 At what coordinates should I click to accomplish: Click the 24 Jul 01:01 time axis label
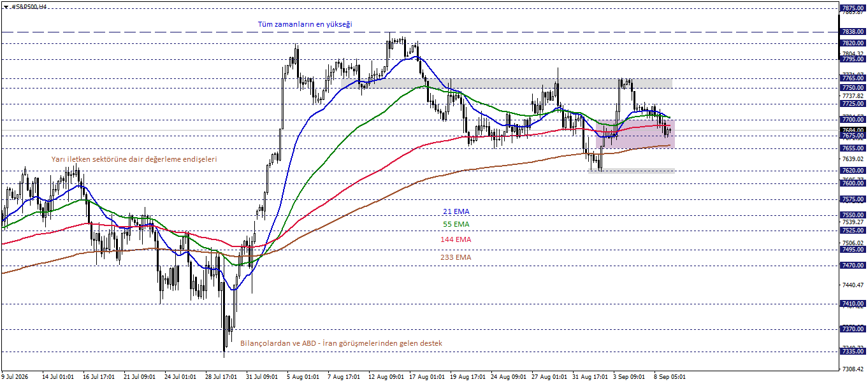pos(180,377)
